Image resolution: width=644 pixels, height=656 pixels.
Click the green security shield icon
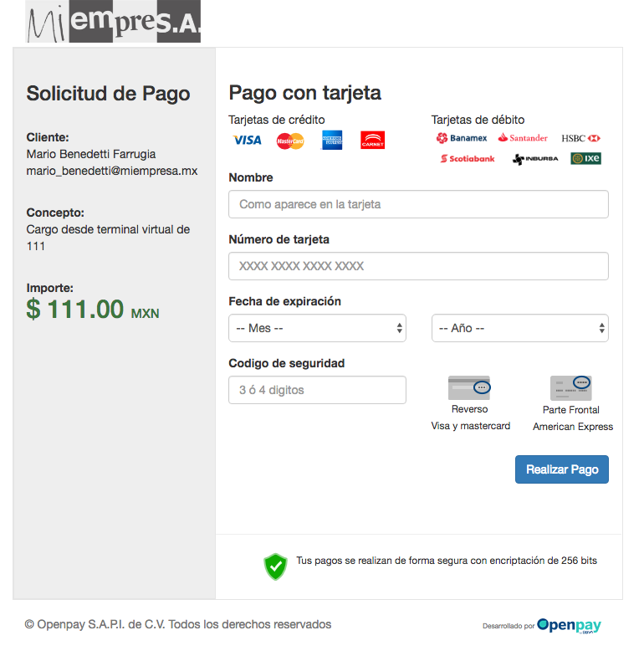[275, 566]
